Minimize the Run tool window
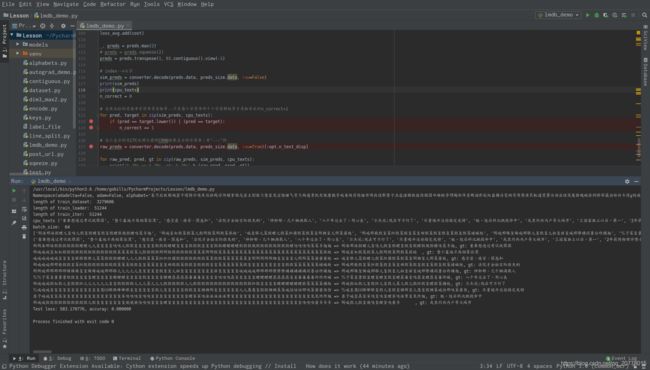The width and height of the screenshot is (650, 370). tap(636, 181)
